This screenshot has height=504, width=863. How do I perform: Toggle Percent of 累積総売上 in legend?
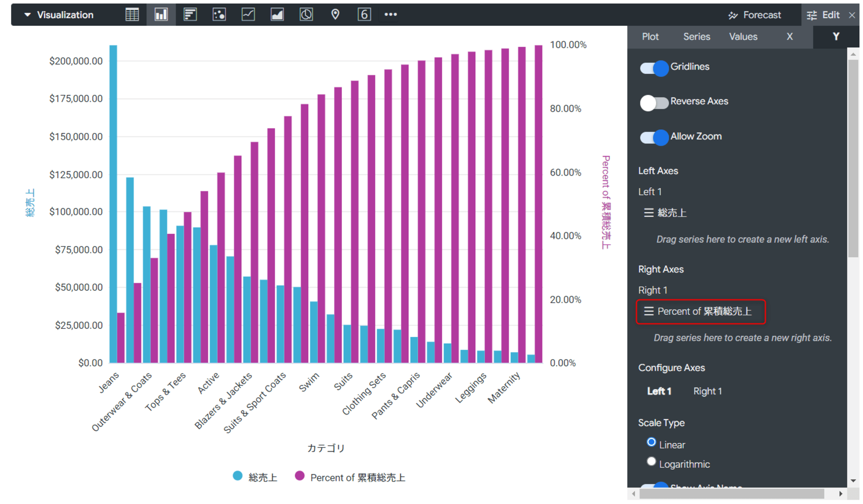click(350, 477)
